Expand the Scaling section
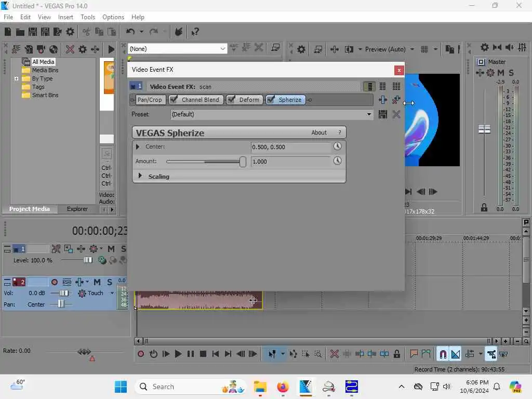532x399 pixels. pos(140,176)
